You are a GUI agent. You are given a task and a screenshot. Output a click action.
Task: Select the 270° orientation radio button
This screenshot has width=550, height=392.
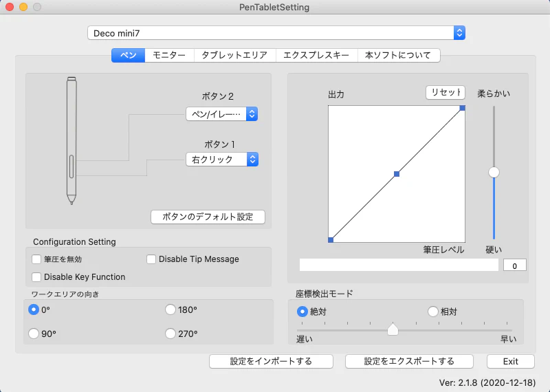tap(170, 334)
